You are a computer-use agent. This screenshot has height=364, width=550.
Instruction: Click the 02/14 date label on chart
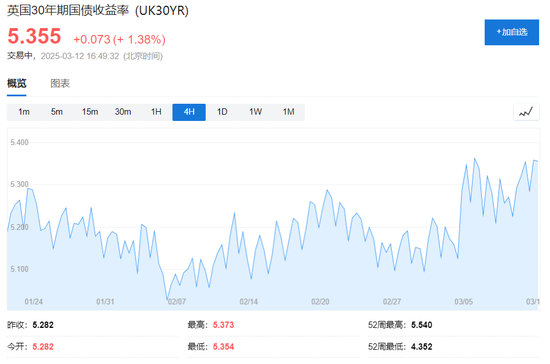pos(249,302)
